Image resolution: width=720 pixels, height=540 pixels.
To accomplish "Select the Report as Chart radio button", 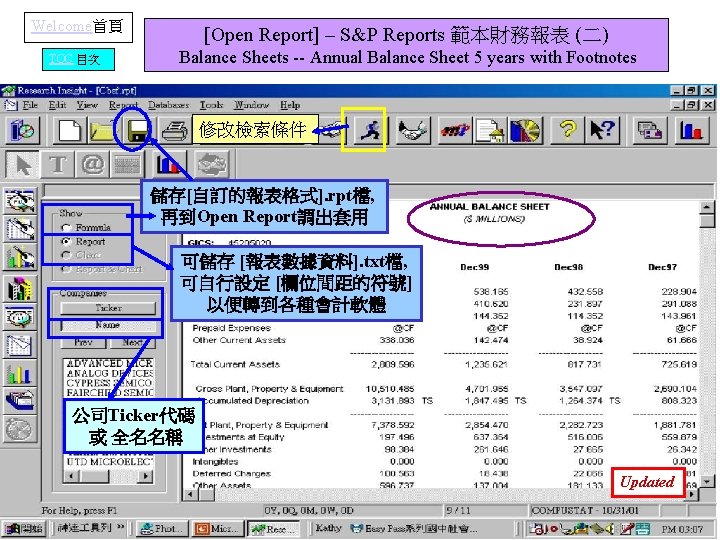I will tap(66, 269).
